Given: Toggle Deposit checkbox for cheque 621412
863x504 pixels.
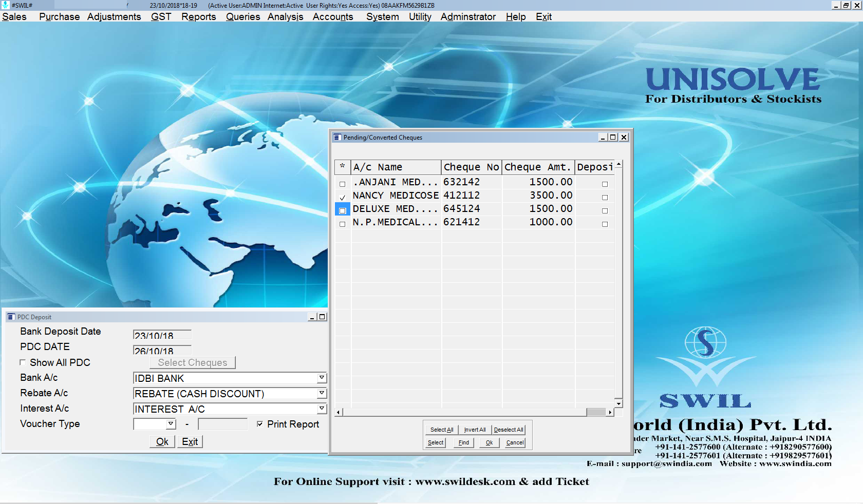Looking at the screenshot, I should (x=605, y=224).
